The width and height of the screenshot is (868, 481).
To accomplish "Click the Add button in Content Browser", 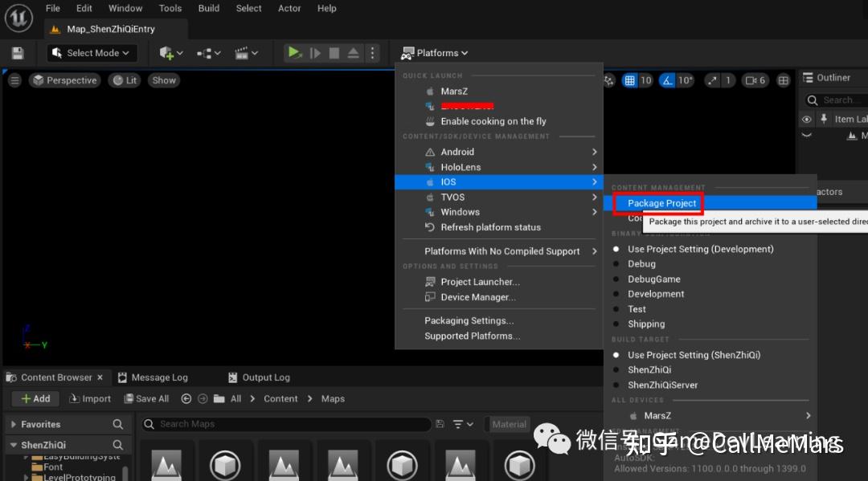I will 35,398.
